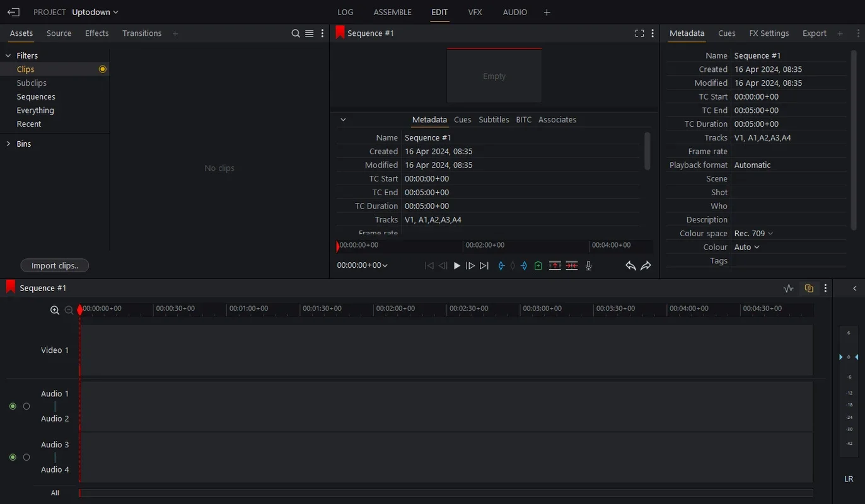Viewport: 865px width, 504px height.
Task: Jump to start of sequence
Action: pos(429,266)
